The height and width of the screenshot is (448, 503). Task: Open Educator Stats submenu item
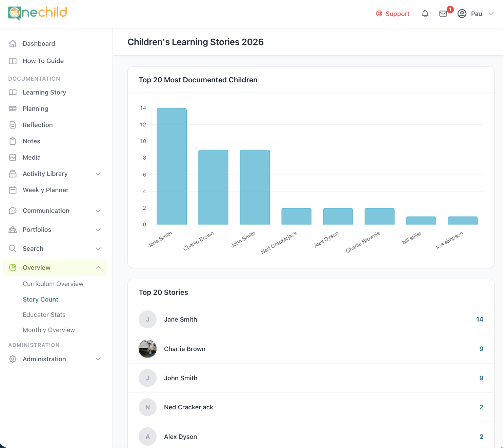click(x=44, y=315)
